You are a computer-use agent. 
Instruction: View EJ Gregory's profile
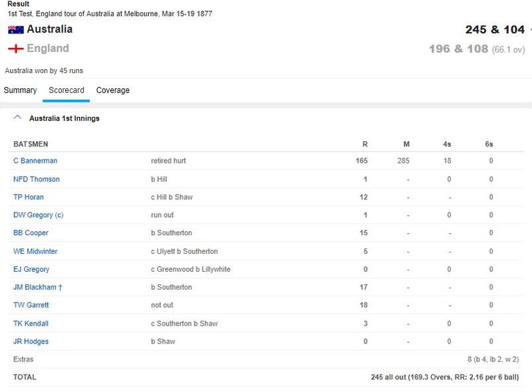(31, 269)
